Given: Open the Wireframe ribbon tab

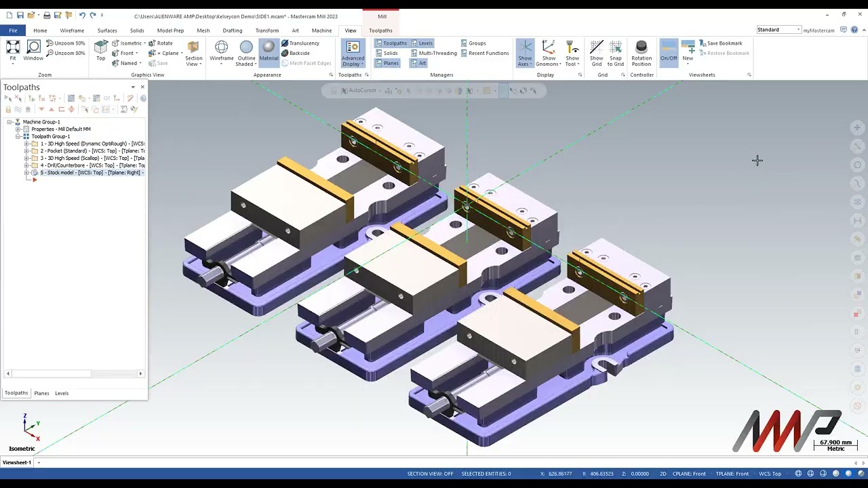Looking at the screenshot, I should tap(72, 30).
